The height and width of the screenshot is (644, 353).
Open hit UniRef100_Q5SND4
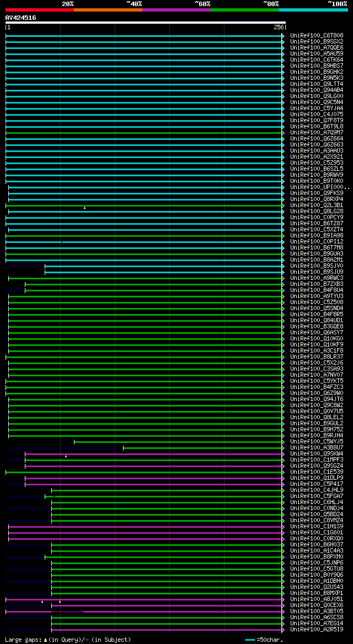[317, 308]
